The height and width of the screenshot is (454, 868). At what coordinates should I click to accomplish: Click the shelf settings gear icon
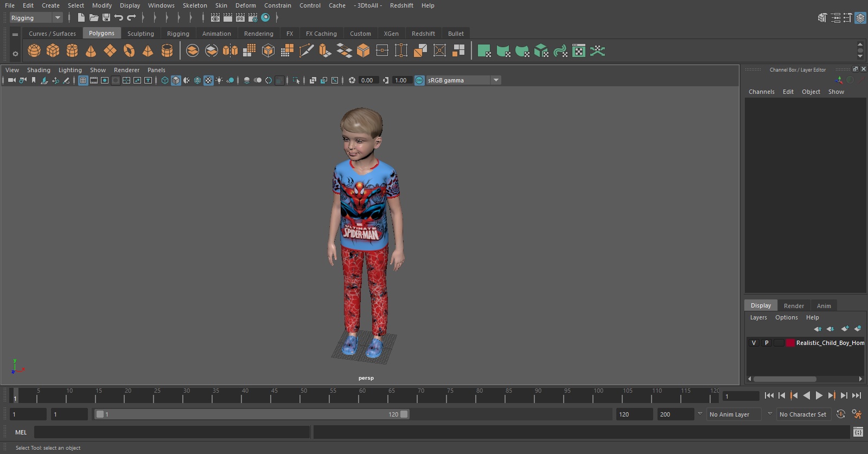point(15,54)
